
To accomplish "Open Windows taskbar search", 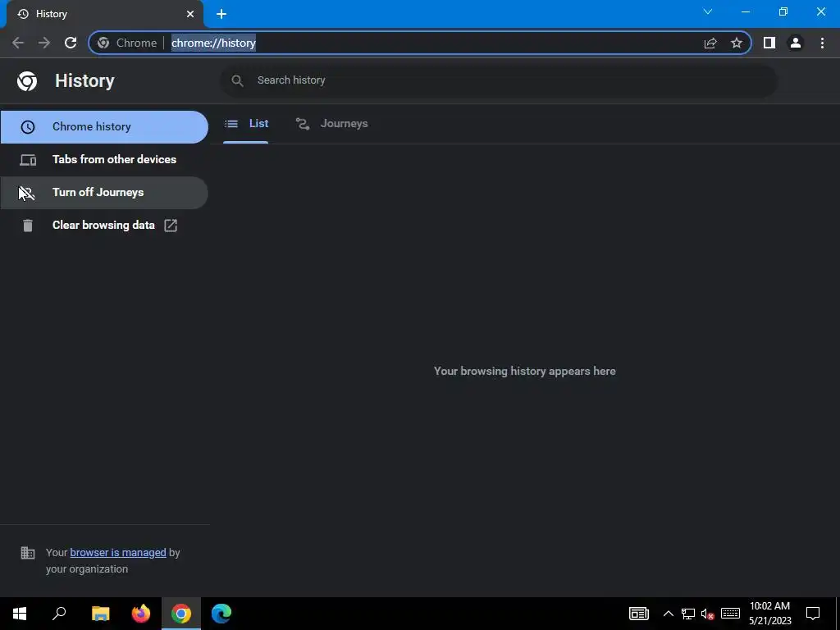I will pyautogui.click(x=59, y=614).
